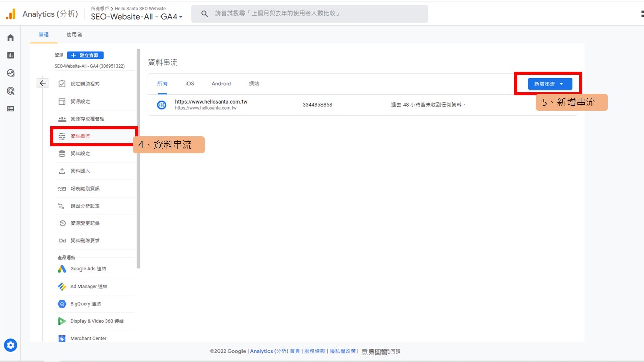Switch to the 管理 tab
Viewport: 644px width, 362px height.
pos(44,35)
